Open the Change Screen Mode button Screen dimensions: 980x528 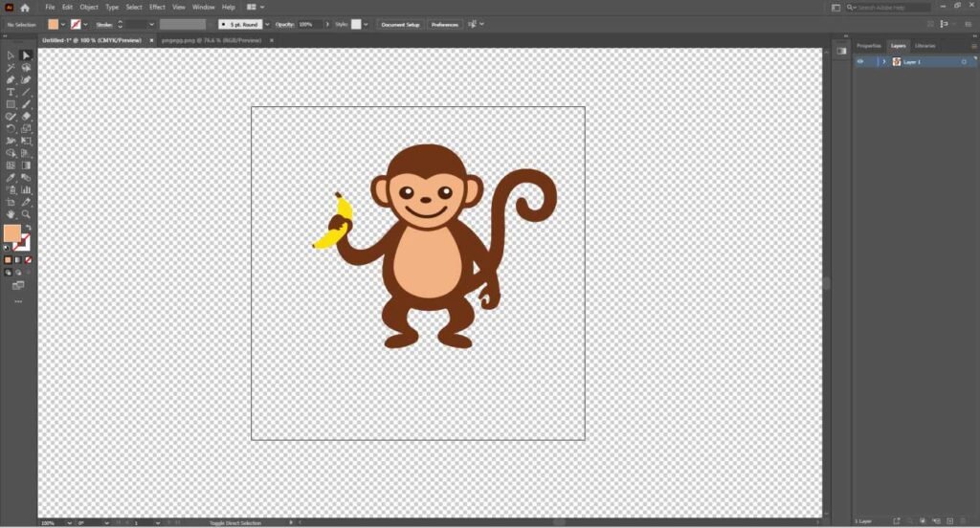18,286
